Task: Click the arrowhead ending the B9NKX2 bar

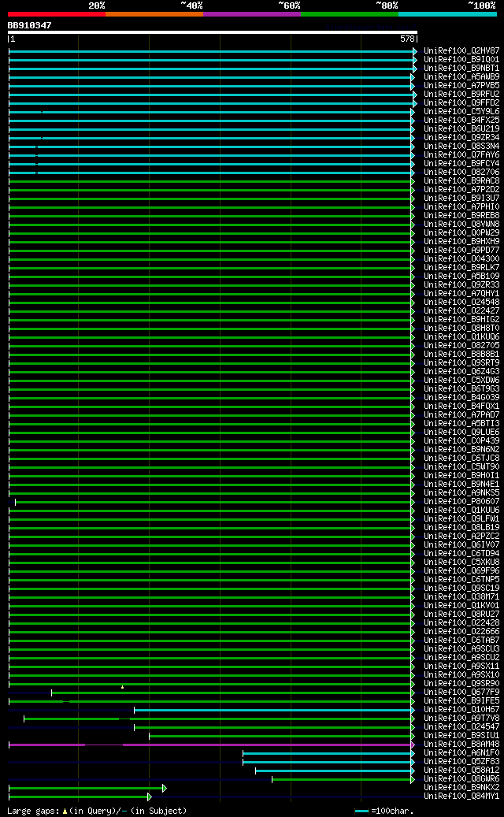Action: click(x=165, y=788)
